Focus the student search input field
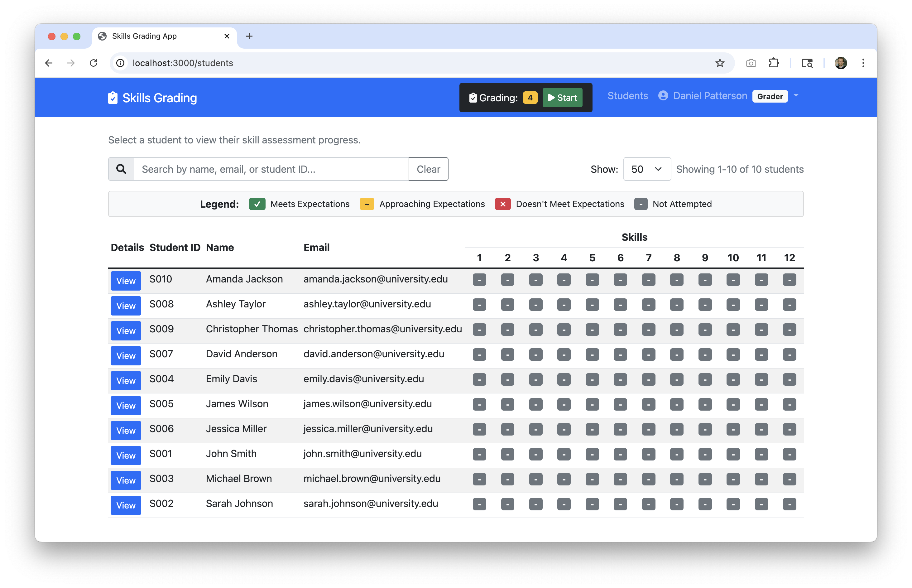The height and width of the screenshot is (588, 912). 271,169
